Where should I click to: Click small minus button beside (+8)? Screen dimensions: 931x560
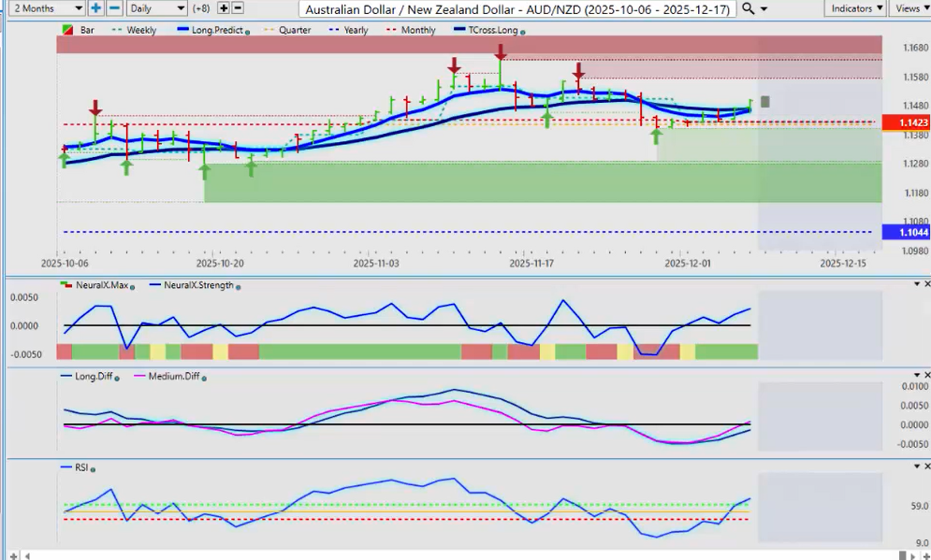pyautogui.click(x=238, y=8)
